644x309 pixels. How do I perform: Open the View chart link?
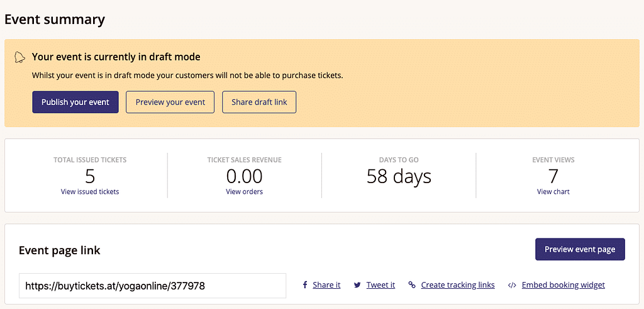pyautogui.click(x=553, y=191)
